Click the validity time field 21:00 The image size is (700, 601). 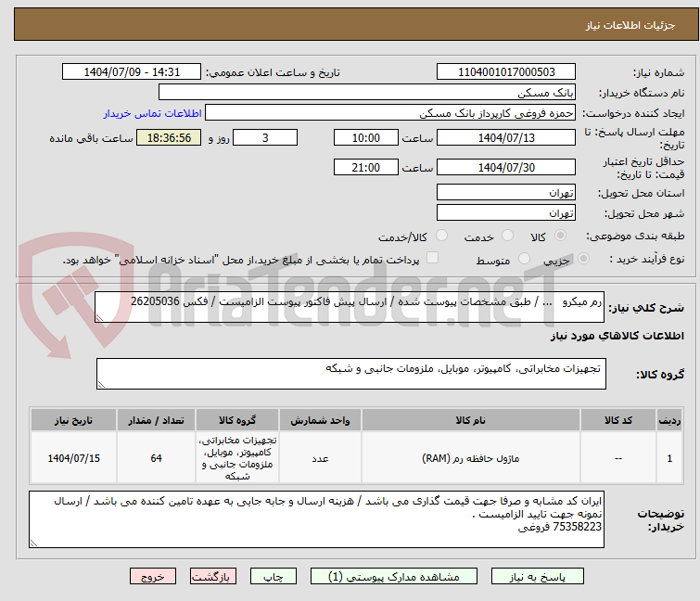click(365, 168)
